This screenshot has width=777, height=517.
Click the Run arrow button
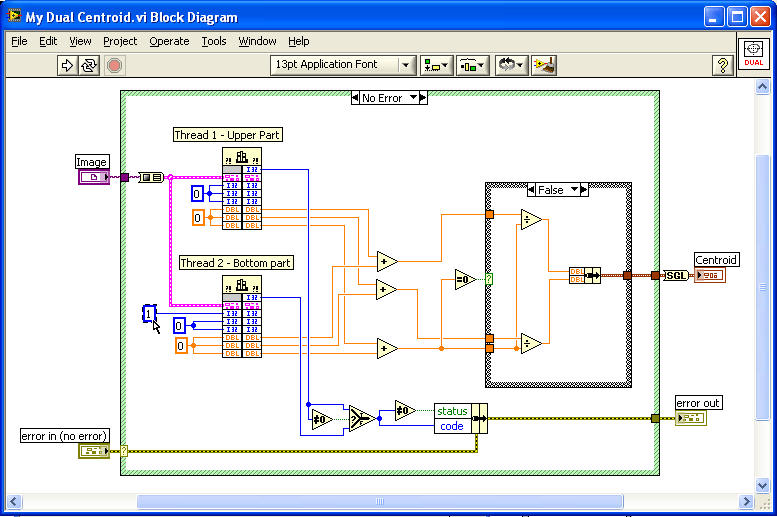coord(67,65)
